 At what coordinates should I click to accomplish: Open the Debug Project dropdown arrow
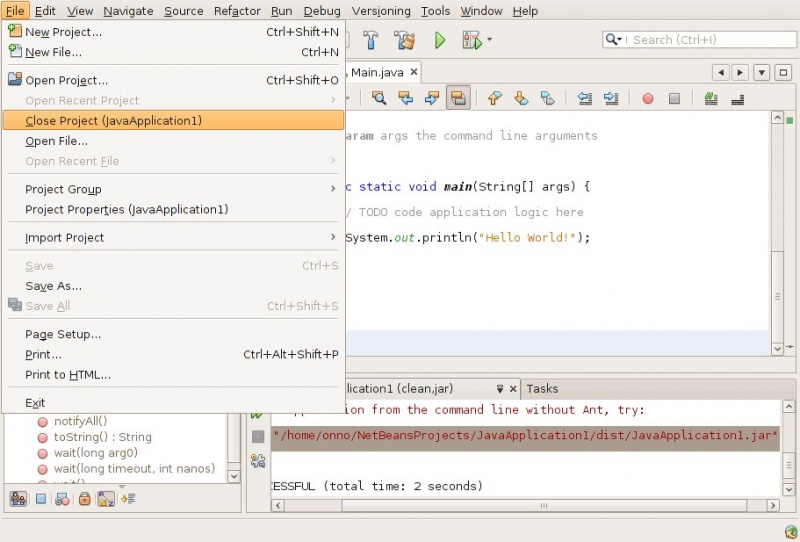tap(490, 40)
